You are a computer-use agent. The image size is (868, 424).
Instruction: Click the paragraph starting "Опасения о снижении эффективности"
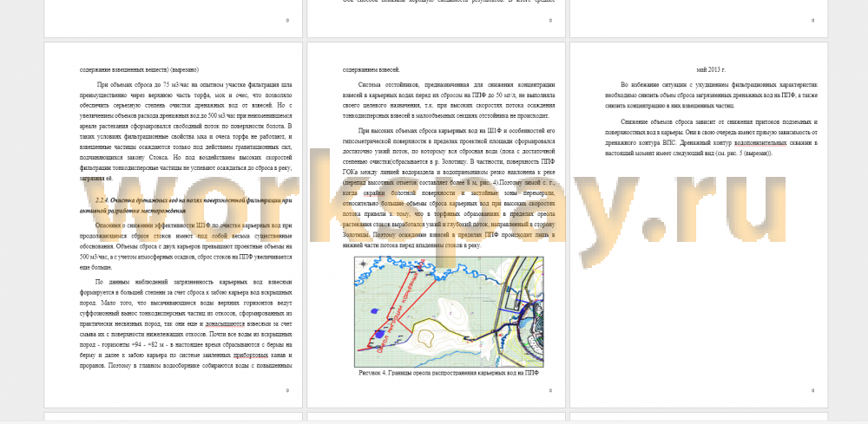pyautogui.click(x=186, y=246)
